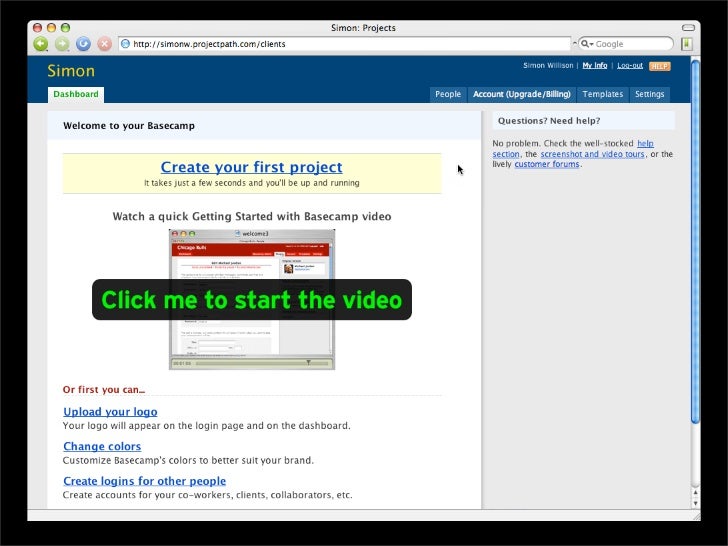The width and height of the screenshot is (728, 546).
Task: Click the 'Click me to start the video' overlay
Action: pyautogui.click(x=251, y=300)
